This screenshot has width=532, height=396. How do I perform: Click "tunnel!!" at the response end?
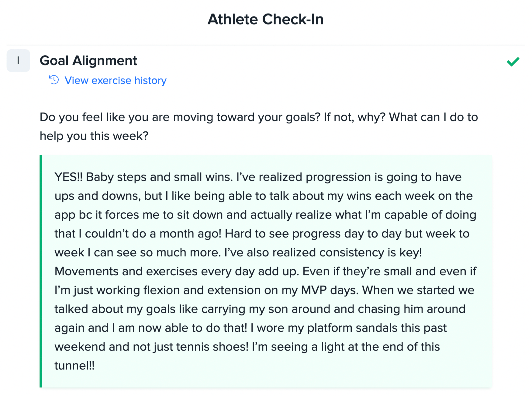point(74,366)
